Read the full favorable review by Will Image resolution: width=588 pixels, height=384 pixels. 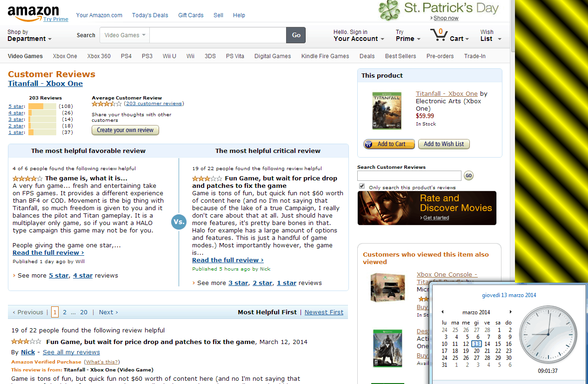point(48,253)
